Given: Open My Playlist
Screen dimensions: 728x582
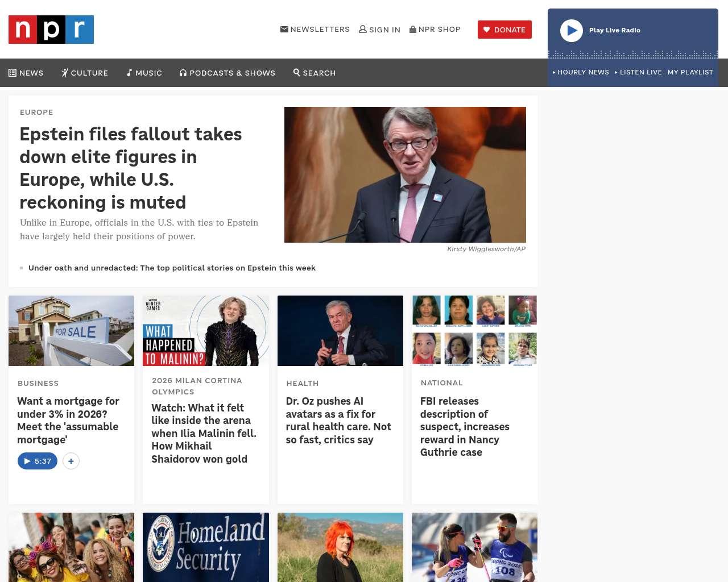Looking at the screenshot, I should tap(690, 72).
